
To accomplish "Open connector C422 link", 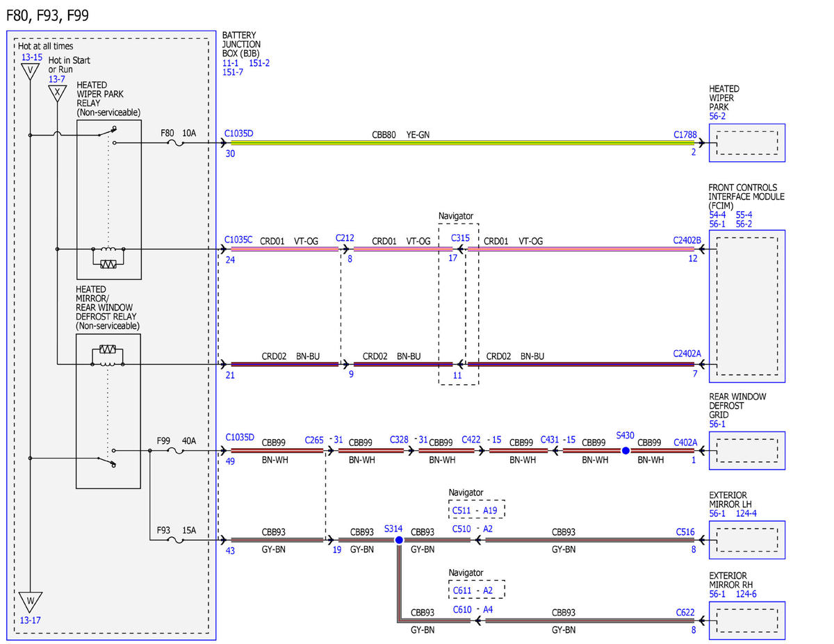I will click(x=471, y=440).
